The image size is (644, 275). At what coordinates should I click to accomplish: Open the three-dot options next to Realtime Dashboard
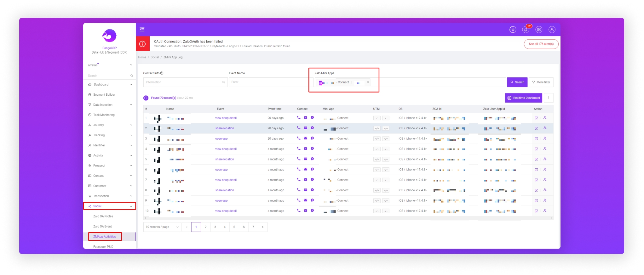(x=549, y=98)
